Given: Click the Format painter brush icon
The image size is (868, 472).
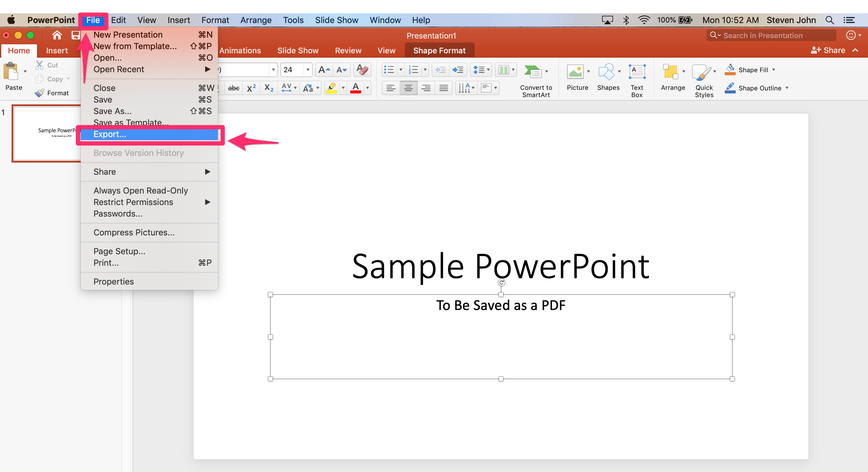Looking at the screenshot, I should tap(39, 93).
